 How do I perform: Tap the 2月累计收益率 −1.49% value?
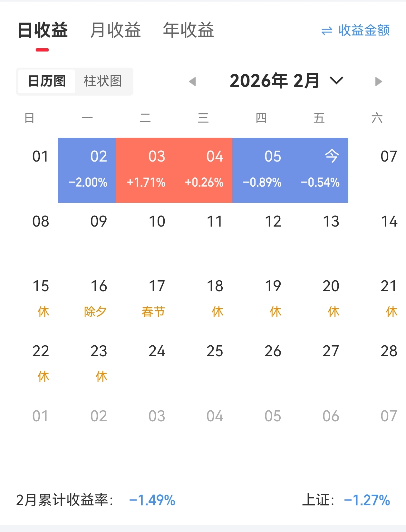152,500
